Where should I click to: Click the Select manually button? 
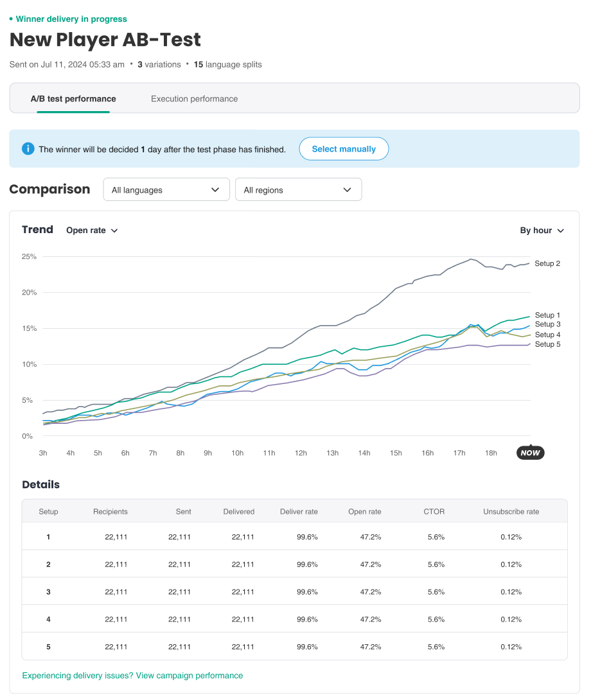[344, 149]
